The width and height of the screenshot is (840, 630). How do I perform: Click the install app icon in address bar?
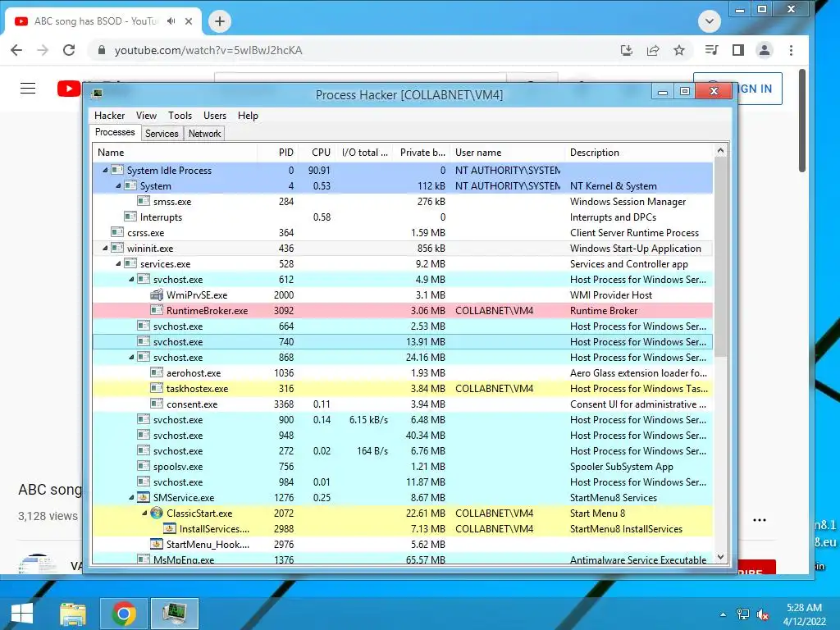click(626, 50)
